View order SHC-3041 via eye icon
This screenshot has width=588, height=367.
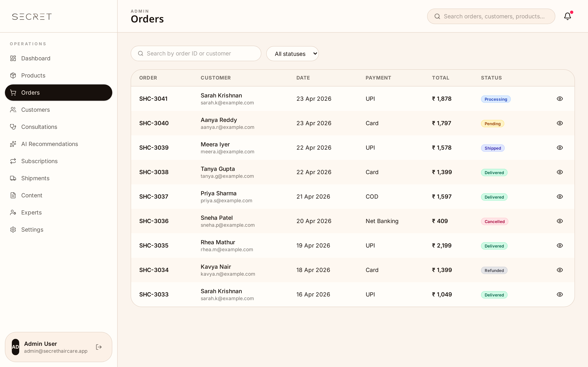click(560, 99)
